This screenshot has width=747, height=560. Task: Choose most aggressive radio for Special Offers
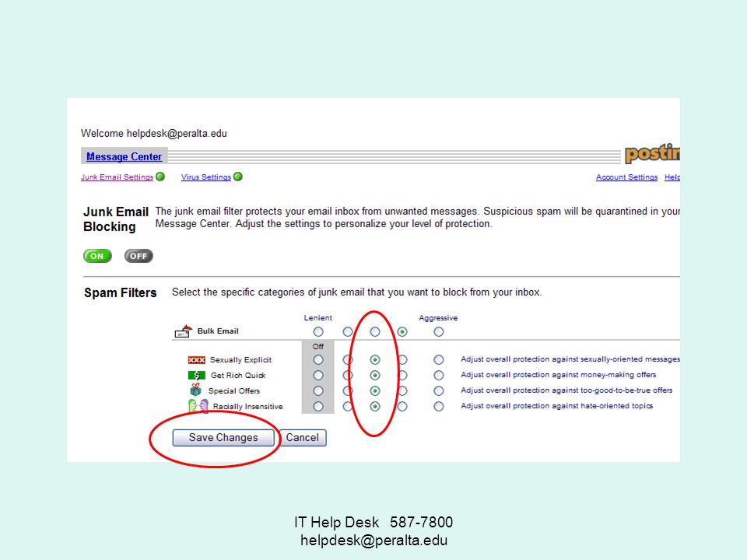coord(439,391)
